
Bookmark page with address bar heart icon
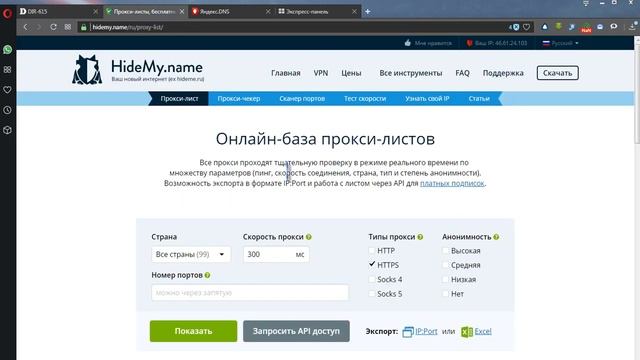[527, 27]
